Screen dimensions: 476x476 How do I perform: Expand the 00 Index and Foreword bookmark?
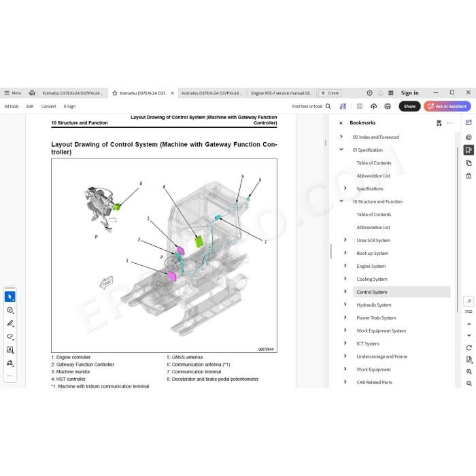(x=341, y=137)
